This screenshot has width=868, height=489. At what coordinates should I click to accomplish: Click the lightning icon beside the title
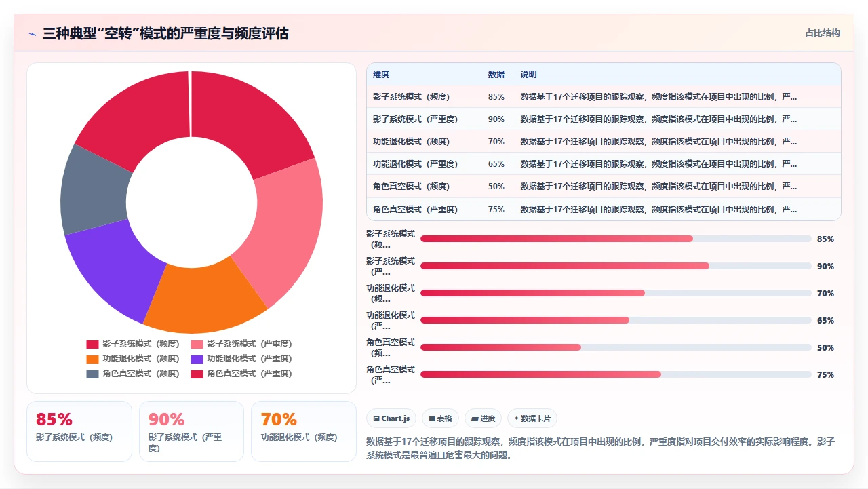point(32,33)
